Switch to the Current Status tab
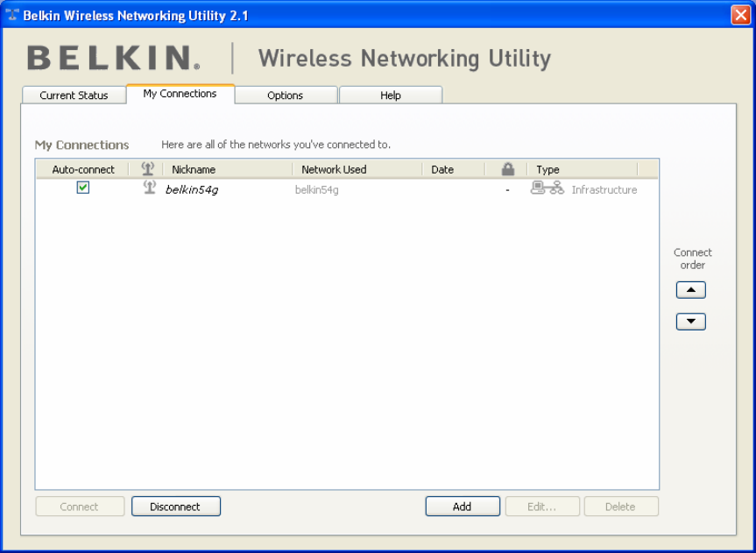This screenshot has height=553, width=756. point(74,95)
